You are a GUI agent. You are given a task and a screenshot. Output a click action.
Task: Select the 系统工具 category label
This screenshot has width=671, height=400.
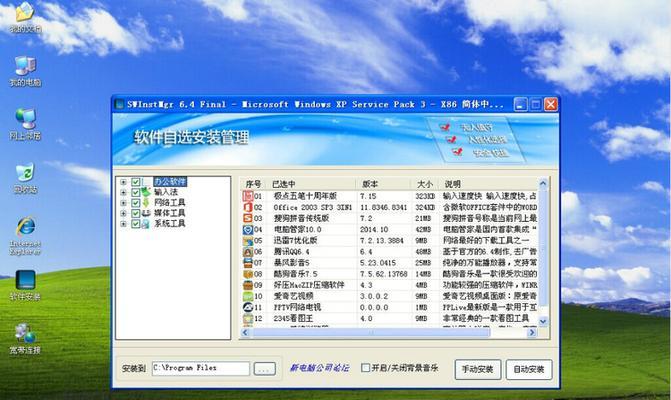[x=169, y=223]
